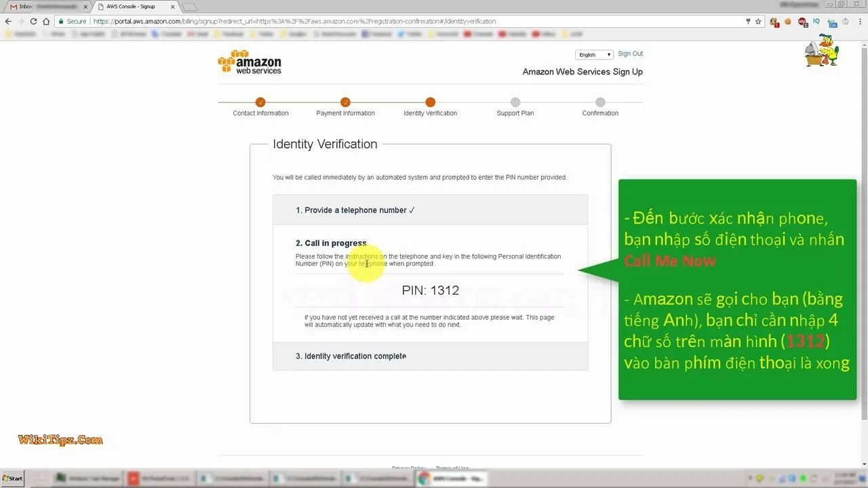The height and width of the screenshot is (488, 868).
Task: Click the 'Call in progress' heading
Action: (331, 243)
